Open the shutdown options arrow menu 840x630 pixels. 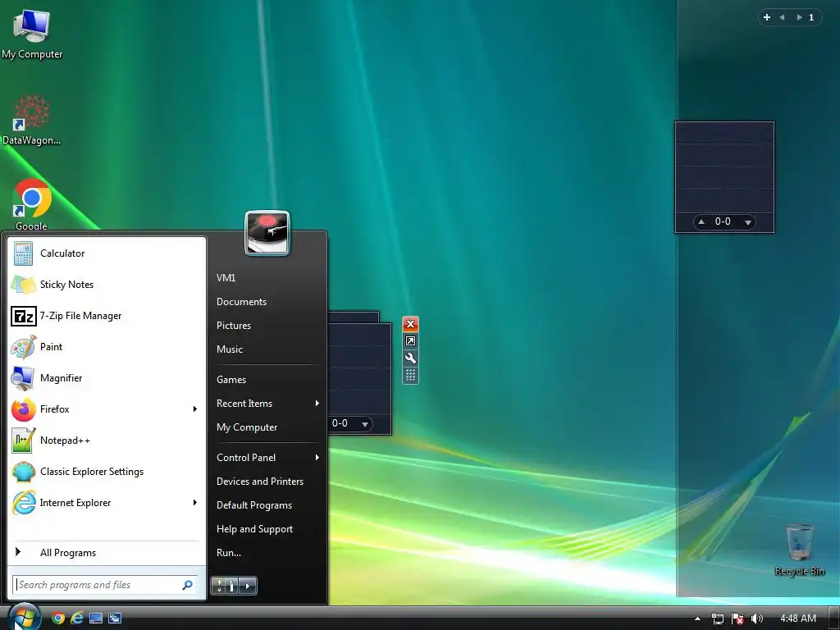pos(248,586)
